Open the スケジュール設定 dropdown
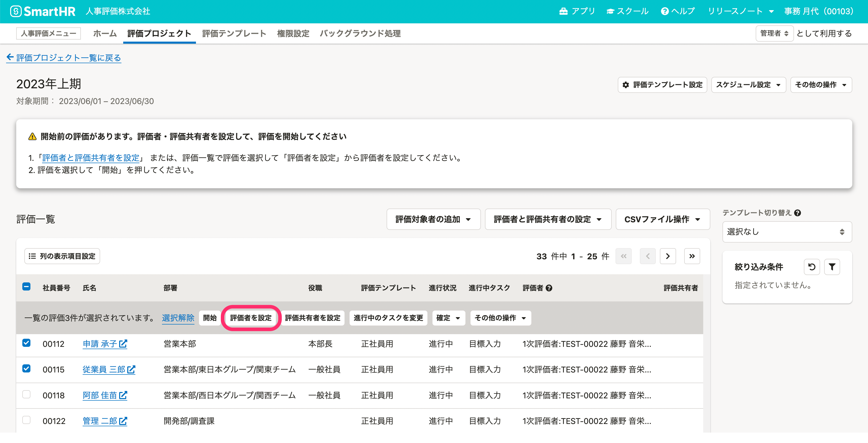 748,85
